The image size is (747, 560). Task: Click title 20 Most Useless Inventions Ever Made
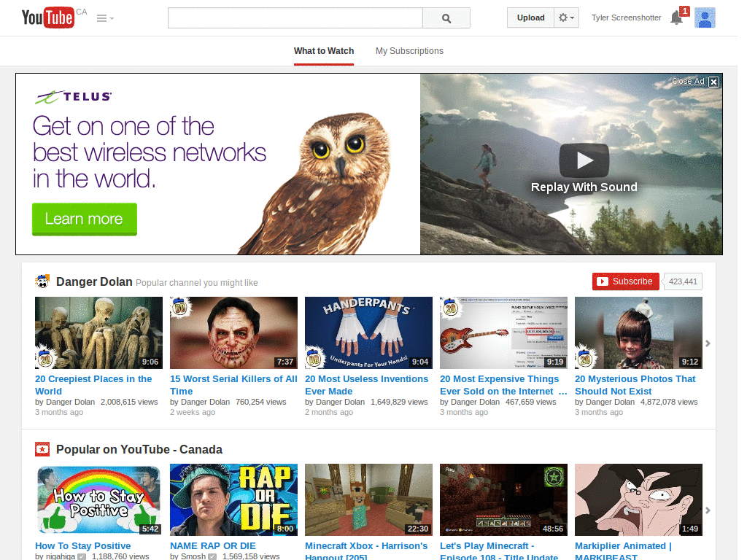pyautogui.click(x=367, y=385)
